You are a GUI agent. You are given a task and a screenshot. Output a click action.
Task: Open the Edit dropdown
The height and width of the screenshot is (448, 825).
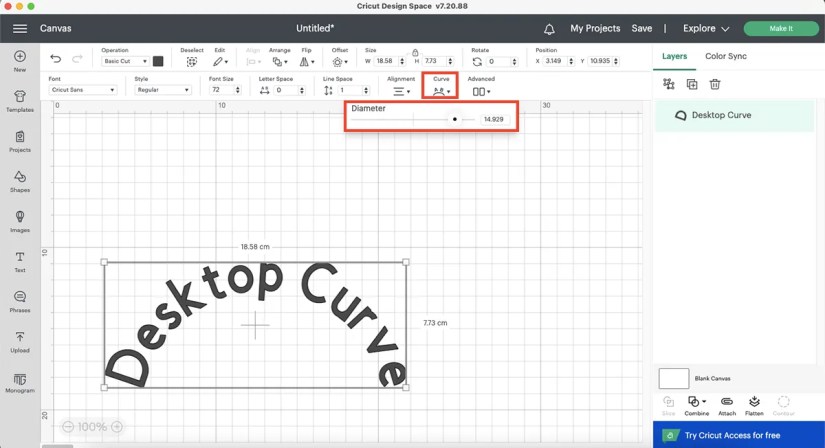point(220,62)
